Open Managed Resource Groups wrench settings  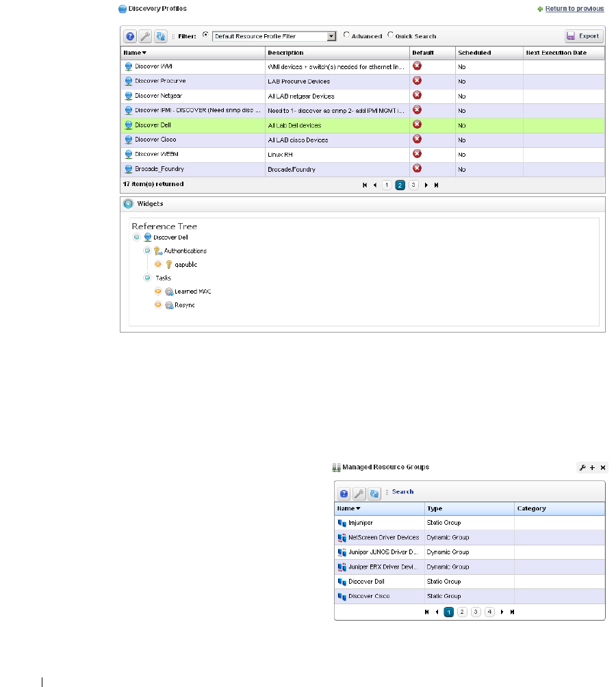[582, 467]
